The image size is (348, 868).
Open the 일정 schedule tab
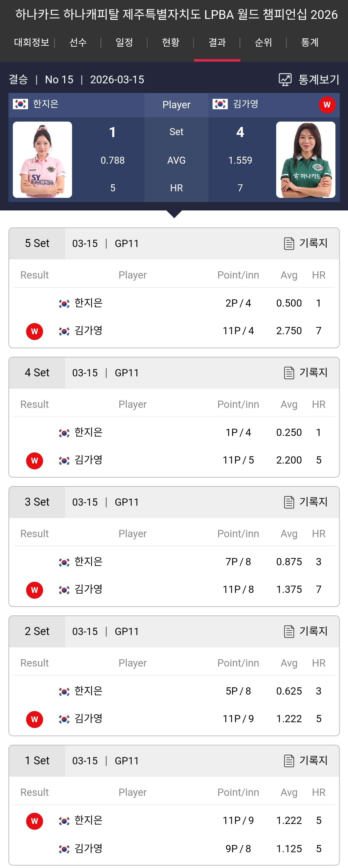click(124, 42)
